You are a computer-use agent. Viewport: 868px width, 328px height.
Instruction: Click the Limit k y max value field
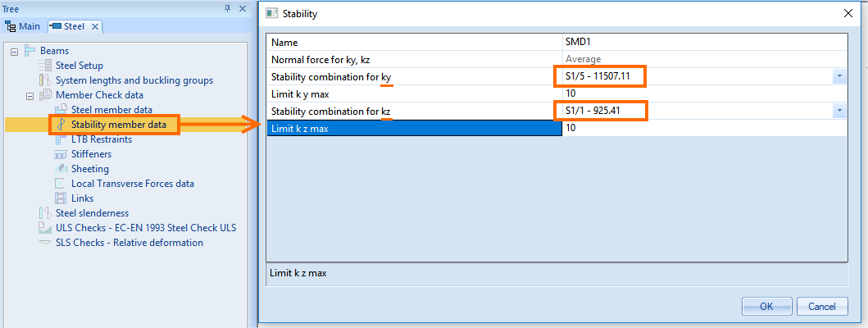coord(704,93)
